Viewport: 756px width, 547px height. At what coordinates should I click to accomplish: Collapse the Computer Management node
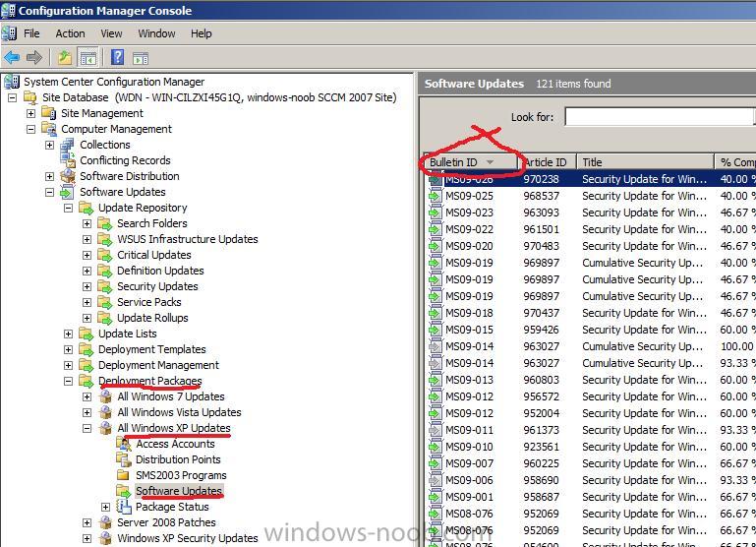point(30,129)
